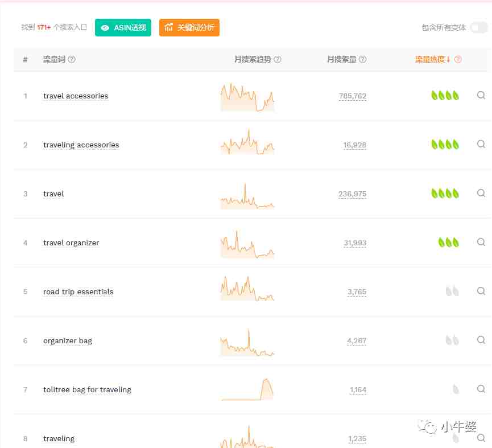Open the ASIN透视 button
This screenshot has height=448, width=492.
123,28
